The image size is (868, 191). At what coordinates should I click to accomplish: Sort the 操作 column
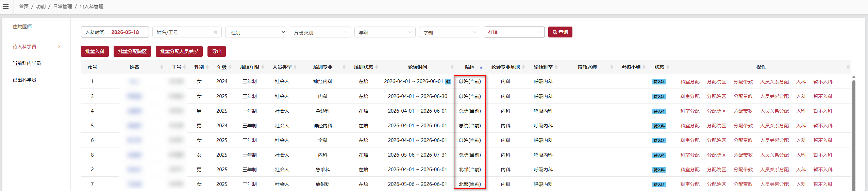[x=848, y=67]
